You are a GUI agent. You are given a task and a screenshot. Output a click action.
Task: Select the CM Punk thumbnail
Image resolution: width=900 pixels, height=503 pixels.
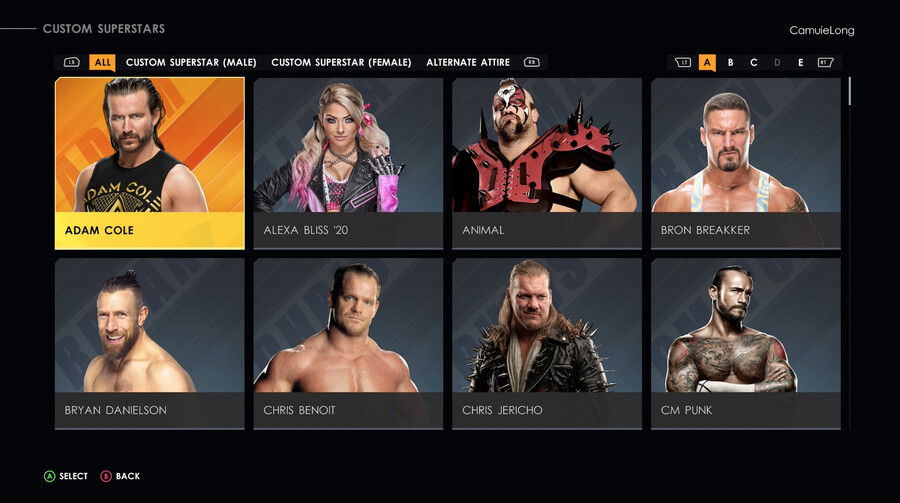[746, 343]
